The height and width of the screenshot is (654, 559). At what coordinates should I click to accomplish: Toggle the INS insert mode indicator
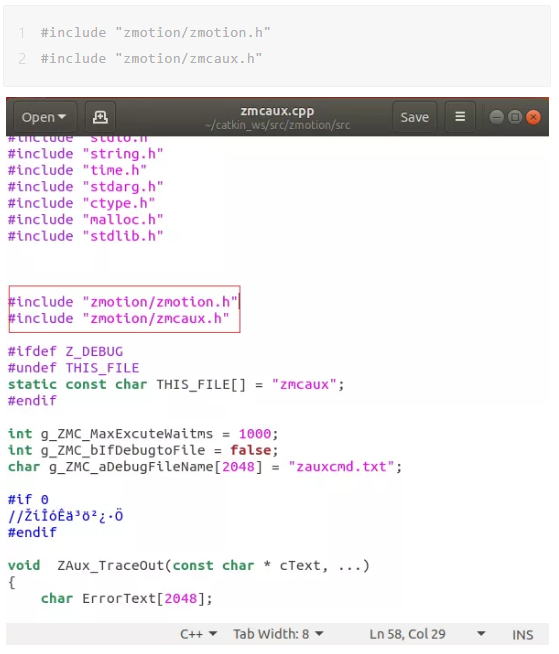coord(523,635)
